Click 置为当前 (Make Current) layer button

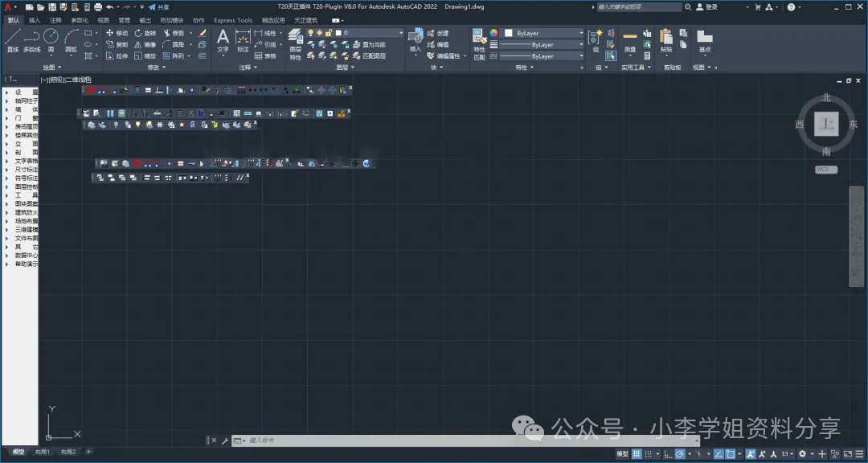click(x=369, y=44)
